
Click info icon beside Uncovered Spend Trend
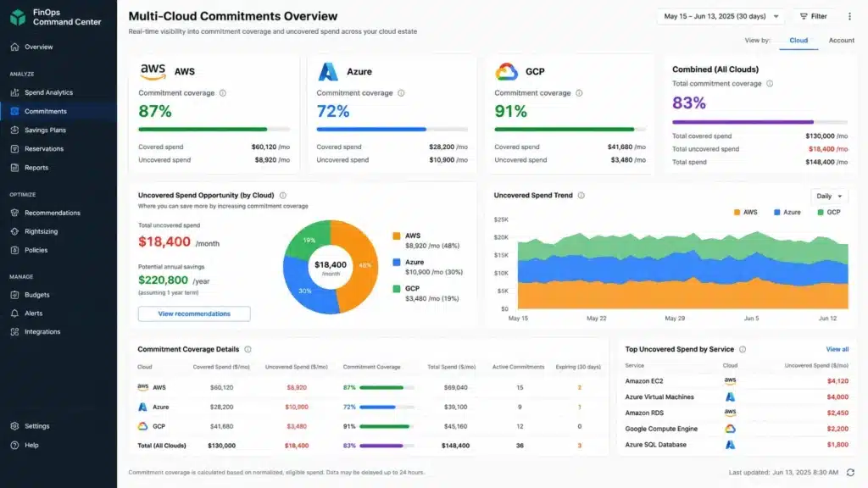[x=581, y=196]
